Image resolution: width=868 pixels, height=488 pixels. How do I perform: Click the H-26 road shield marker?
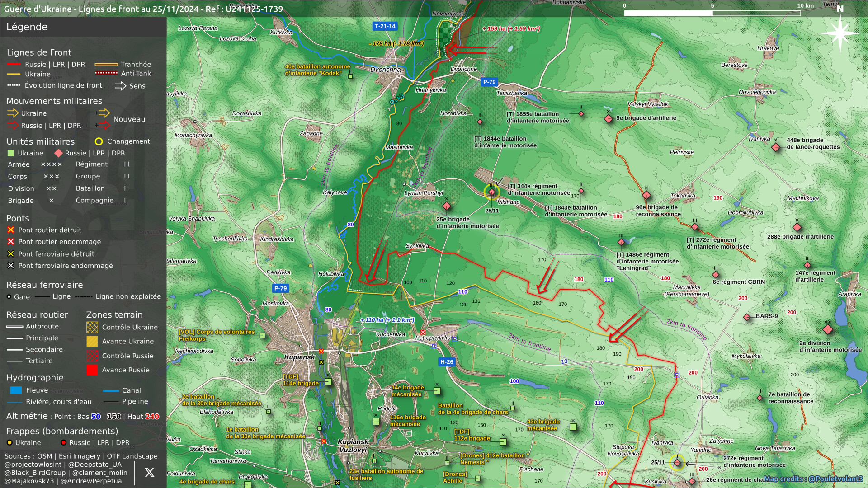447,362
